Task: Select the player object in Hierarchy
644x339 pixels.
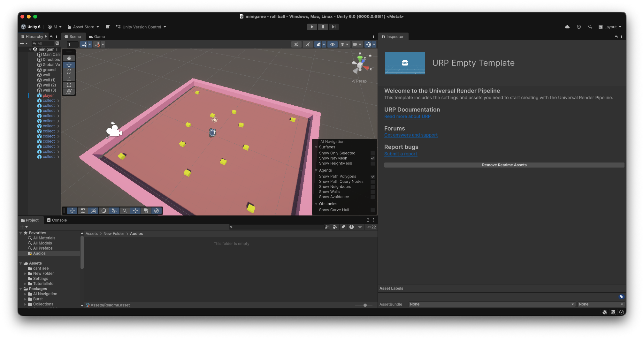Action: tap(48, 95)
